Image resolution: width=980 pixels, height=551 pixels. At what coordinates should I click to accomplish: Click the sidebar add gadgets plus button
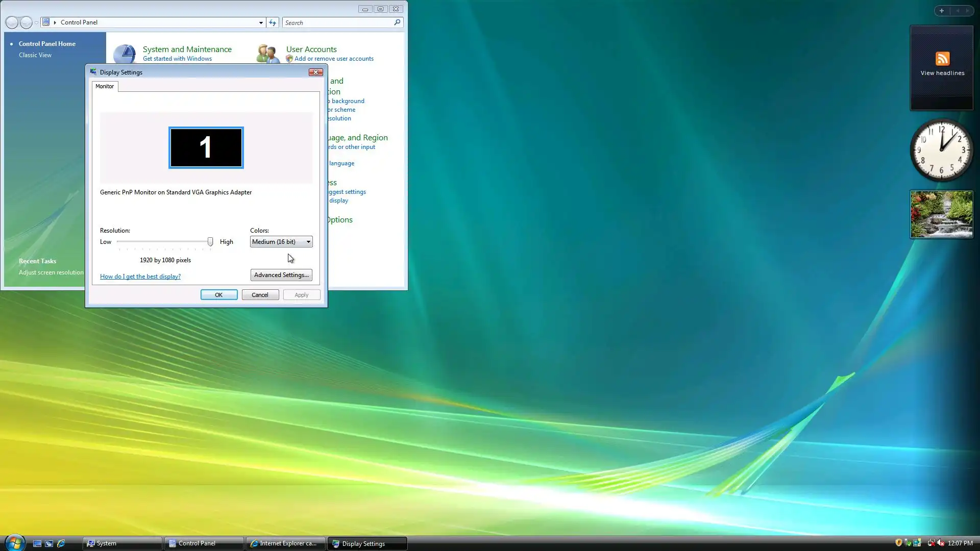pos(942,11)
